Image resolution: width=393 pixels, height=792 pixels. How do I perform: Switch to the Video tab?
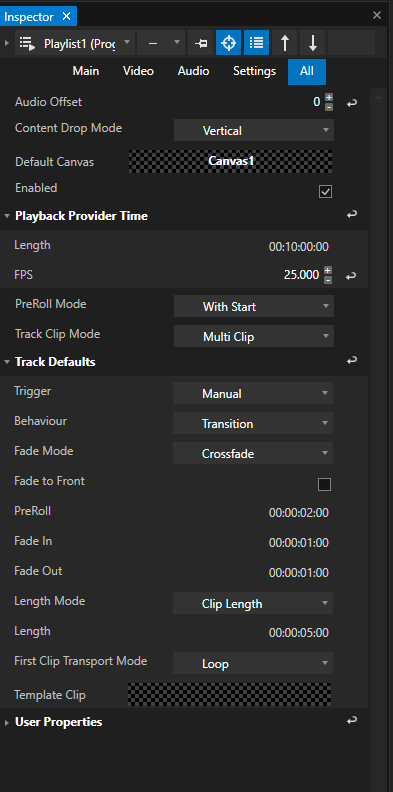[x=138, y=71]
